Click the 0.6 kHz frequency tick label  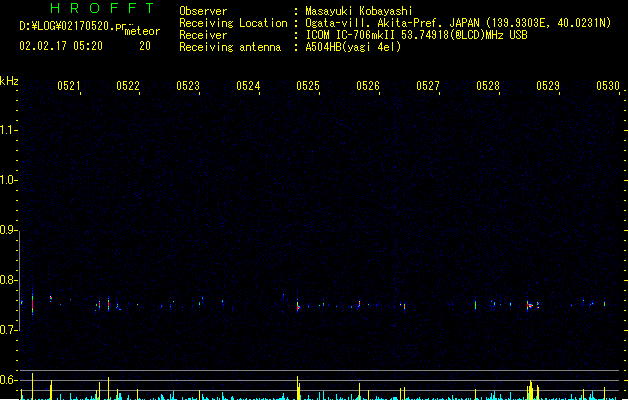[8, 380]
